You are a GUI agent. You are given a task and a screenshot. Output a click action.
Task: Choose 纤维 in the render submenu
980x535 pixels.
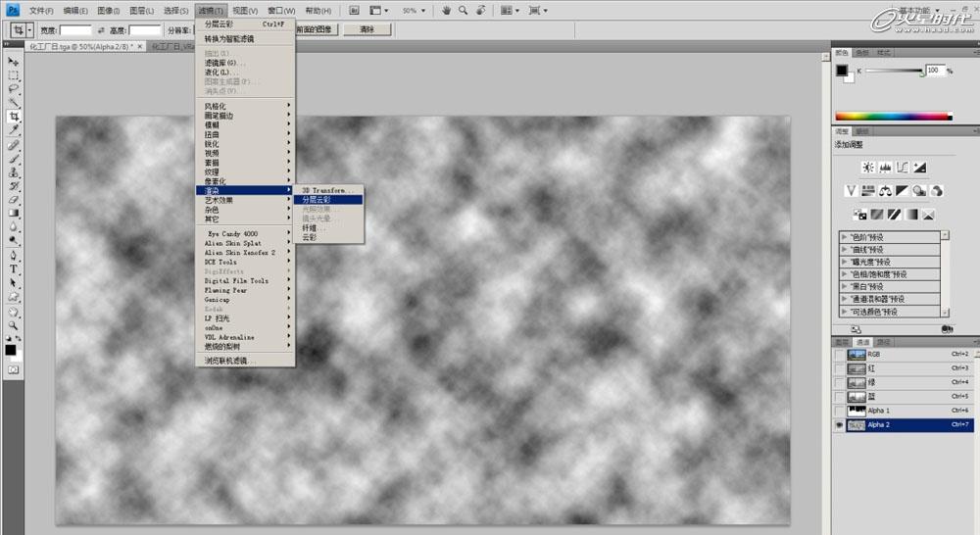click(328, 228)
